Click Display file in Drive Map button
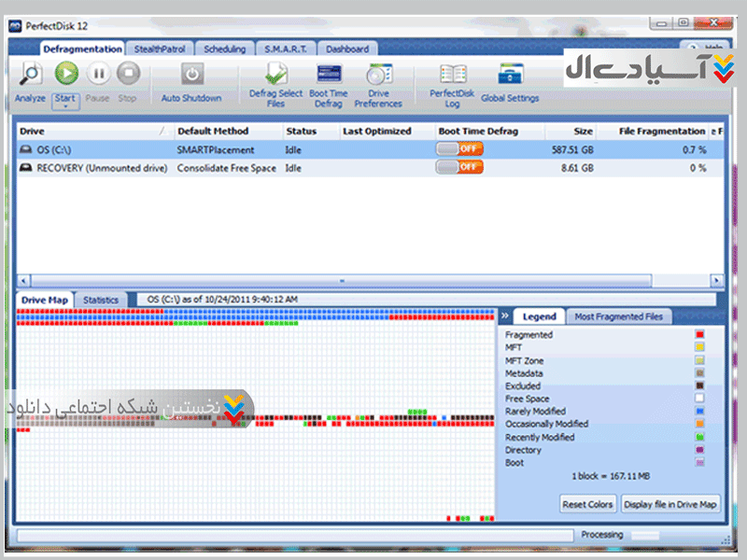Screen dimensions: 747x560 pos(671,504)
